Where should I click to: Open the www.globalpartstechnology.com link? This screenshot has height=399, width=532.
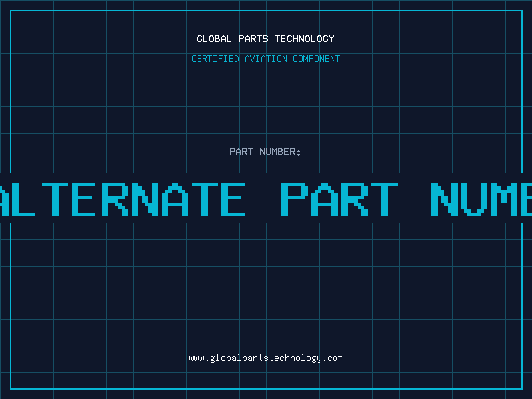coord(265,358)
